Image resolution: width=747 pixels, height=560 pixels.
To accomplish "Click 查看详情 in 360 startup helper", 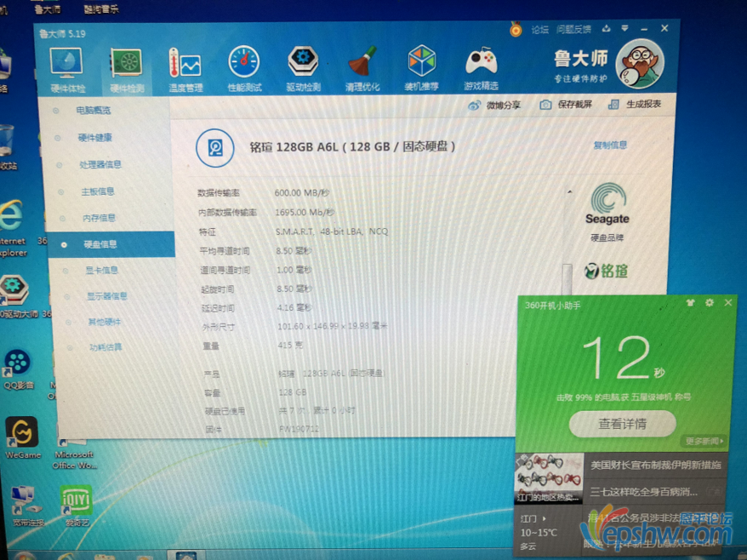I will click(x=622, y=423).
